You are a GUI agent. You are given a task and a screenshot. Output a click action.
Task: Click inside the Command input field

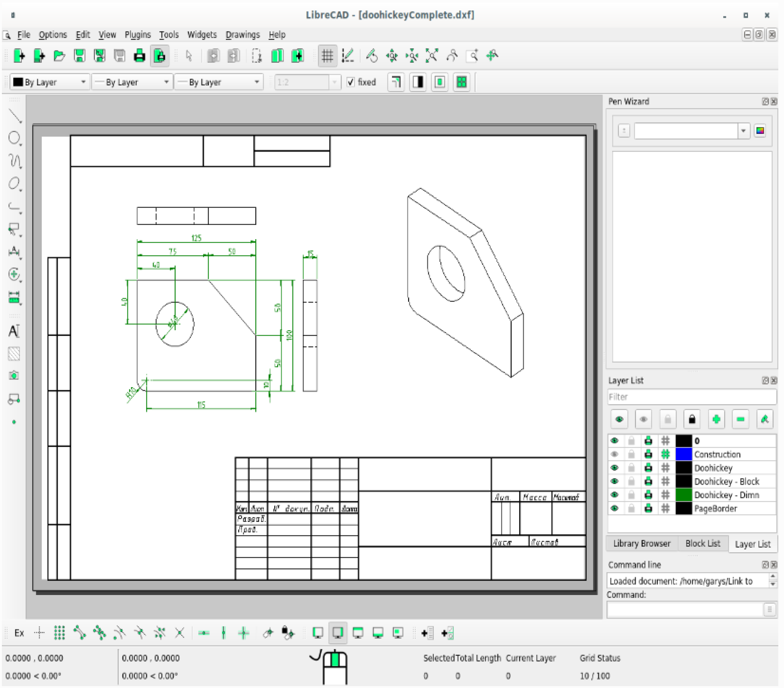tap(683, 609)
